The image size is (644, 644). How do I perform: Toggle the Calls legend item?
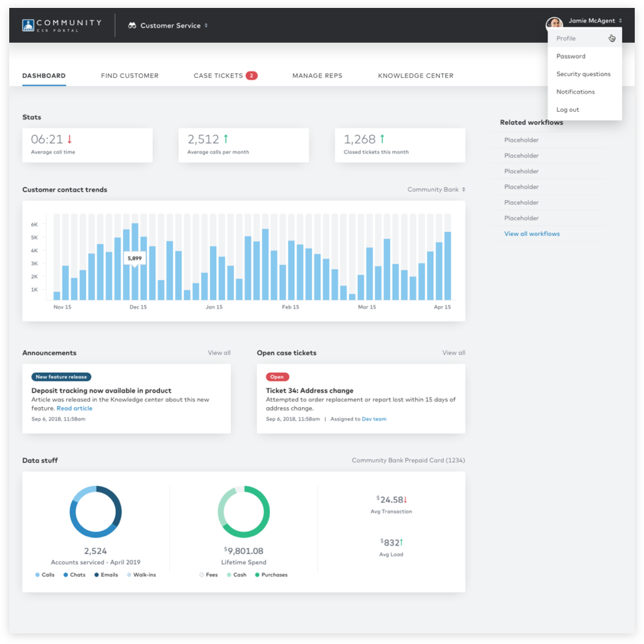click(x=44, y=575)
